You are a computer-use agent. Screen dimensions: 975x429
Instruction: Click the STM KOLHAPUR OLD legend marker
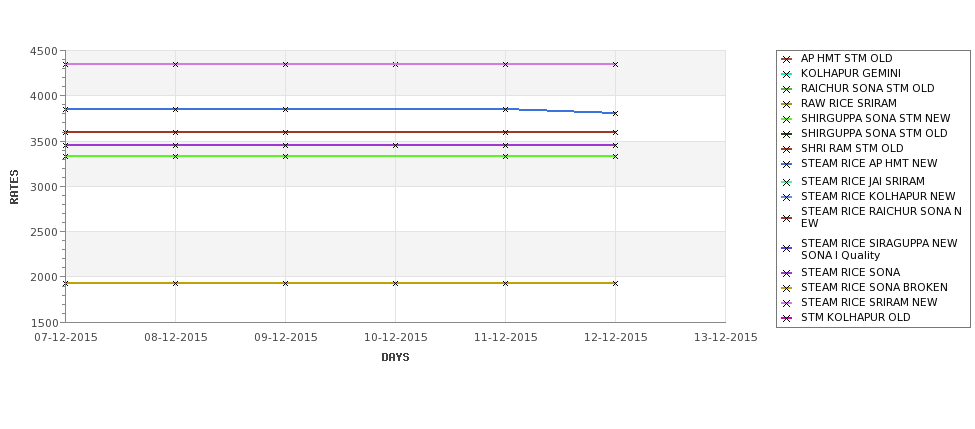pos(786,318)
